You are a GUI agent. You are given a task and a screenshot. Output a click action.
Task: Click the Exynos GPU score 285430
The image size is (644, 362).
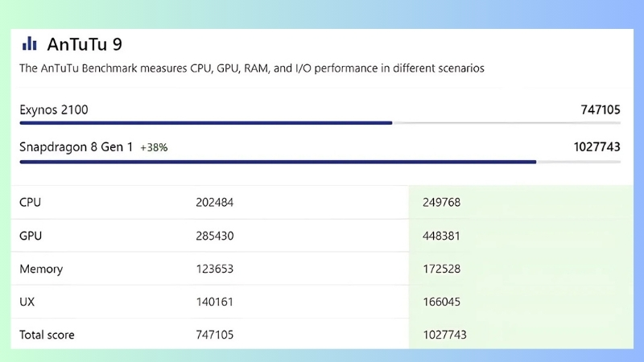pyautogui.click(x=215, y=236)
